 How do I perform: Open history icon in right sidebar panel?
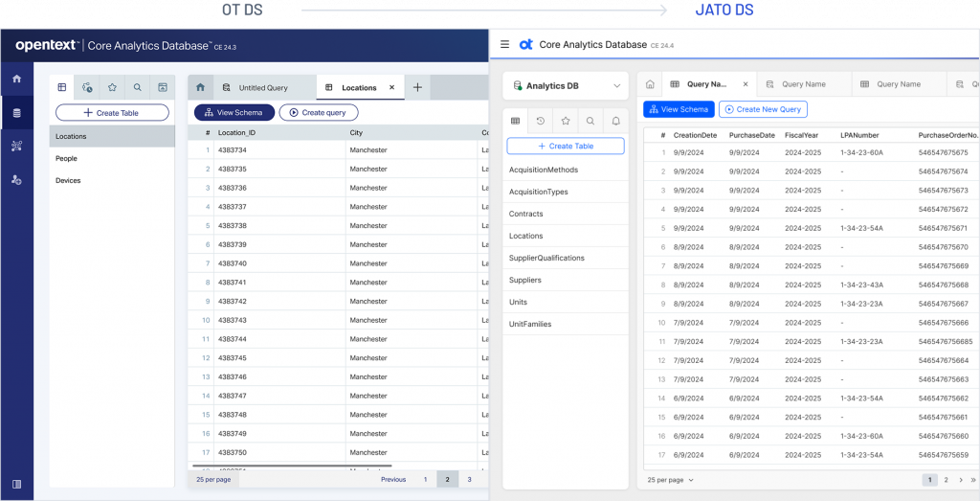pyautogui.click(x=541, y=122)
